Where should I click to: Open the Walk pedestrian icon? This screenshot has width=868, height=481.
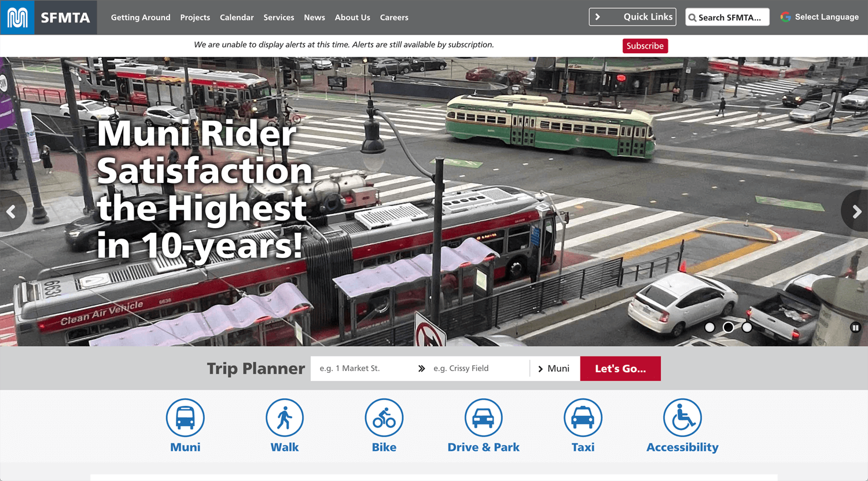point(285,417)
